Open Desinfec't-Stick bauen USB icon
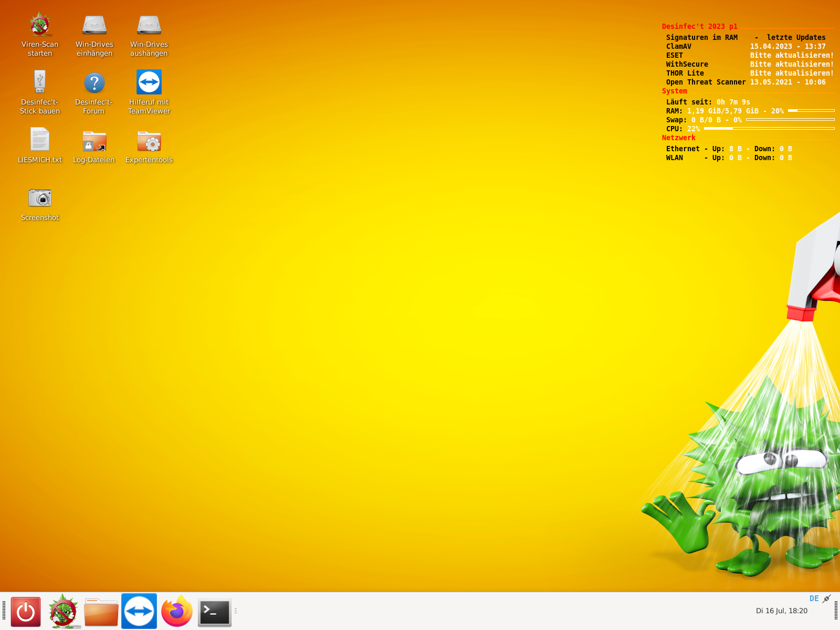 pyautogui.click(x=40, y=83)
